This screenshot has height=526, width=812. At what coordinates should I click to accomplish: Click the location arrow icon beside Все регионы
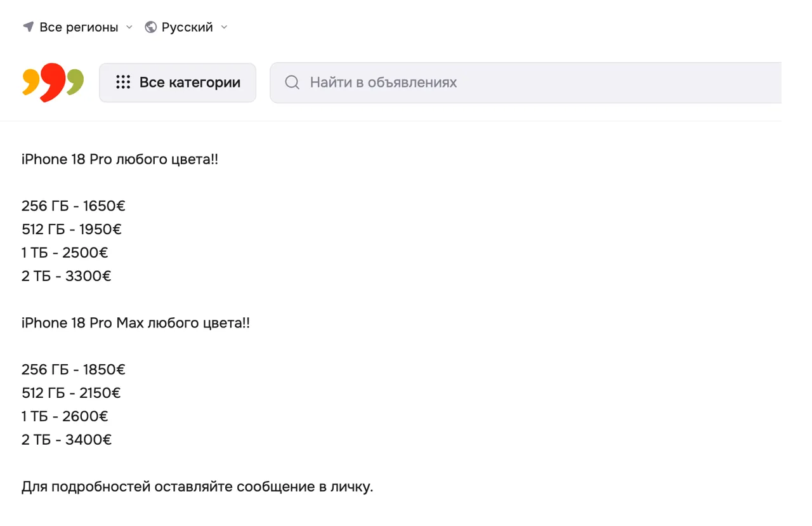click(x=28, y=27)
